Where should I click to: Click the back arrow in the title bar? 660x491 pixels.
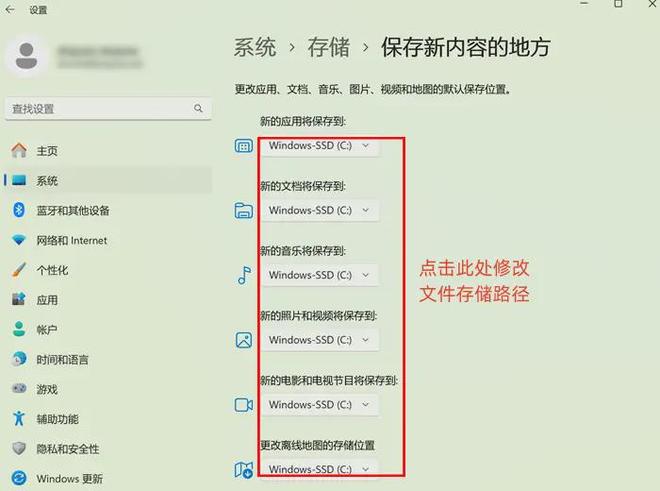pos(12,10)
